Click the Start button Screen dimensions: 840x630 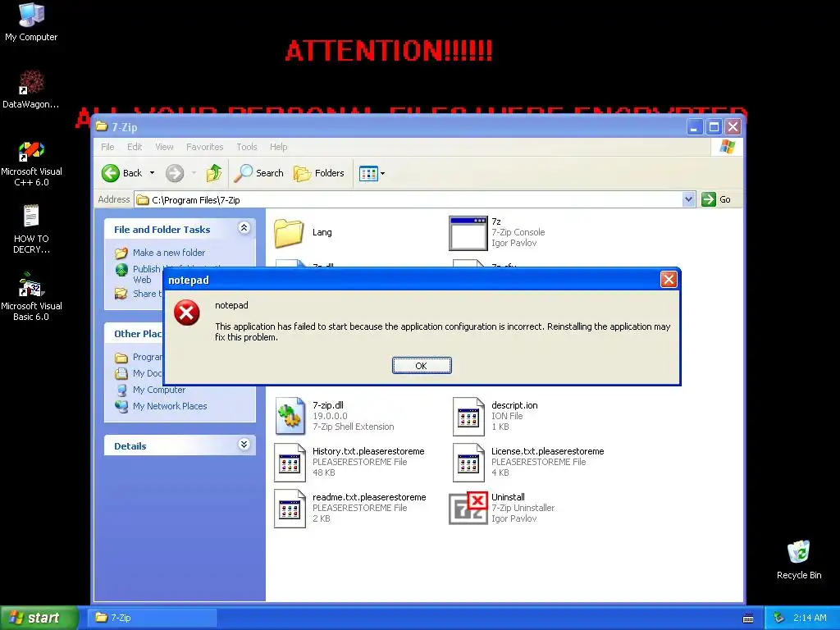coord(39,618)
